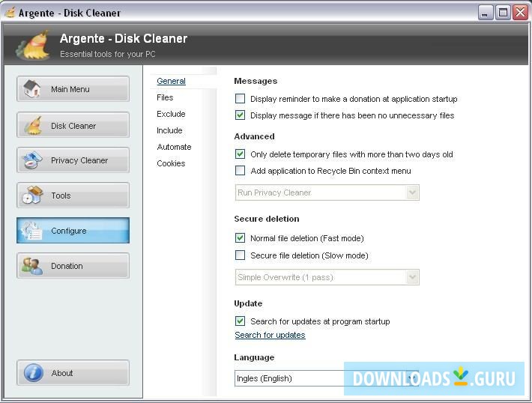The image size is (532, 403).
Task: Click the Search for updates link
Action: tap(270, 335)
